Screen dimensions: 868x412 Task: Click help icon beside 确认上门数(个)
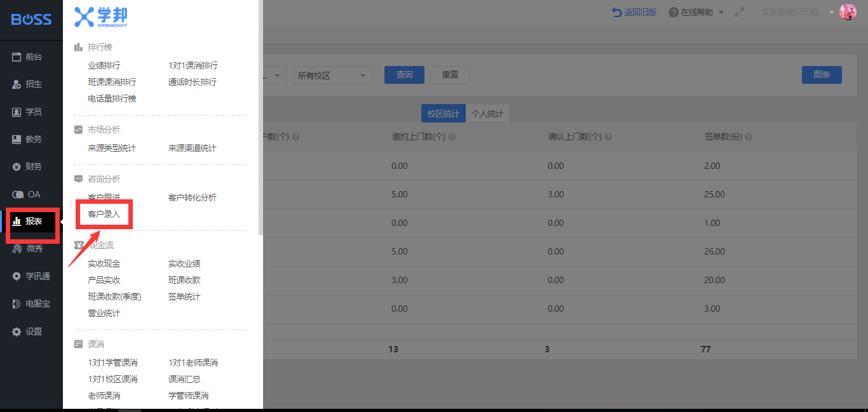608,137
